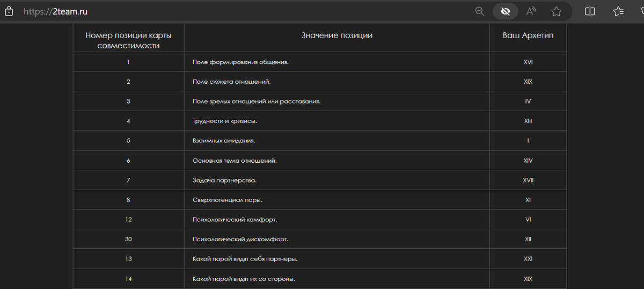644x289 pixels.
Task: Open the favorites list icon
Action: 618,11
